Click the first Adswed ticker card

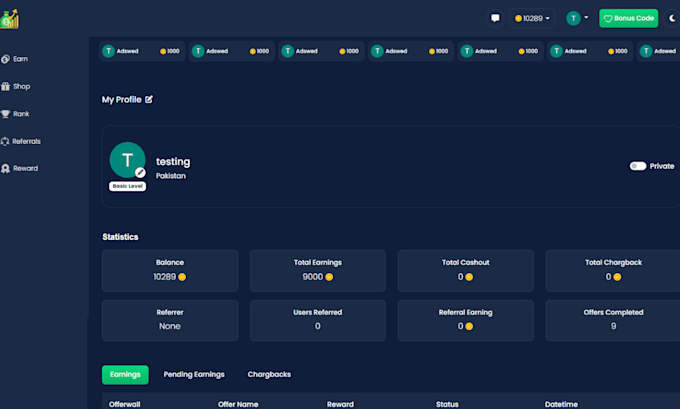pyautogui.click(x=142, y=51)
